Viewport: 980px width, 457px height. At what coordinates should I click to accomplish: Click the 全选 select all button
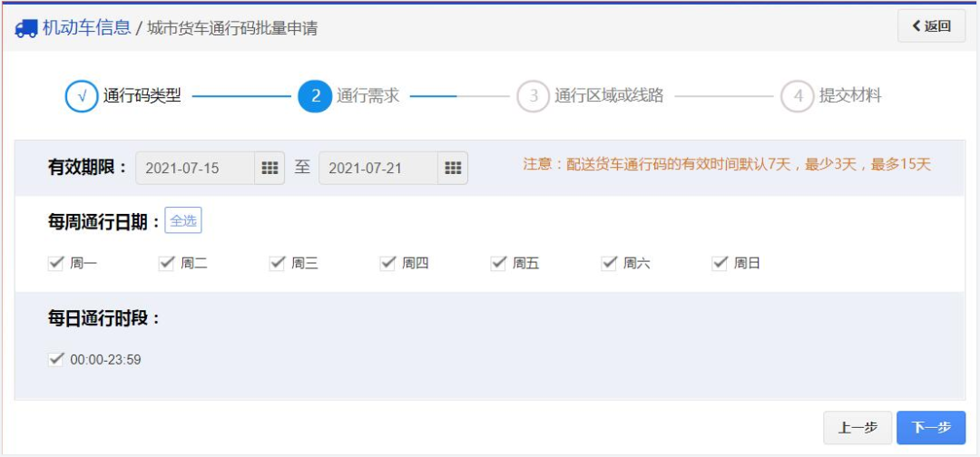click(x=183, y=220)
